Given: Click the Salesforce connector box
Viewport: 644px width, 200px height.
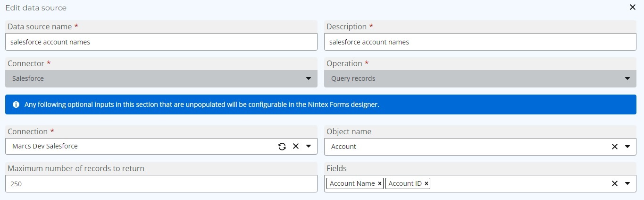Looking at the screenshot, I should tap(161, 78).
